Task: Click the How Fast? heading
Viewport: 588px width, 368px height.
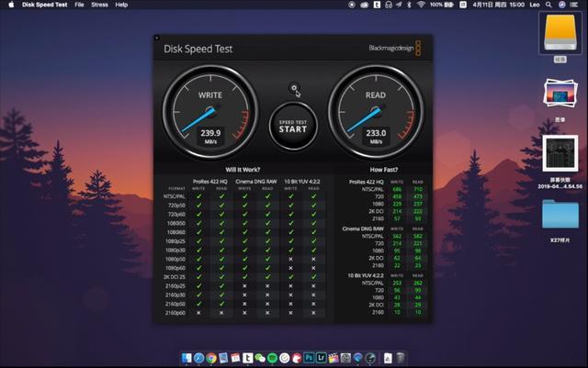Action: click(x=384, y=170)
